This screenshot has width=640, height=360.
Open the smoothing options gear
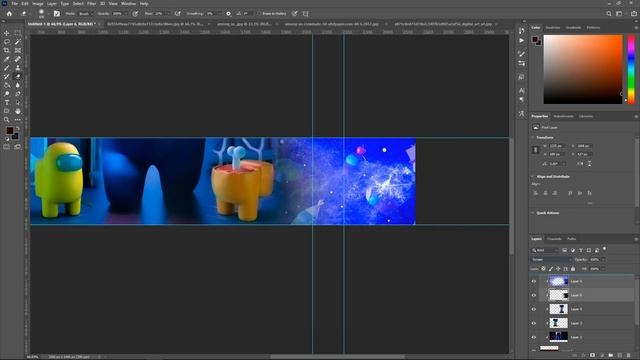[229, 13]
